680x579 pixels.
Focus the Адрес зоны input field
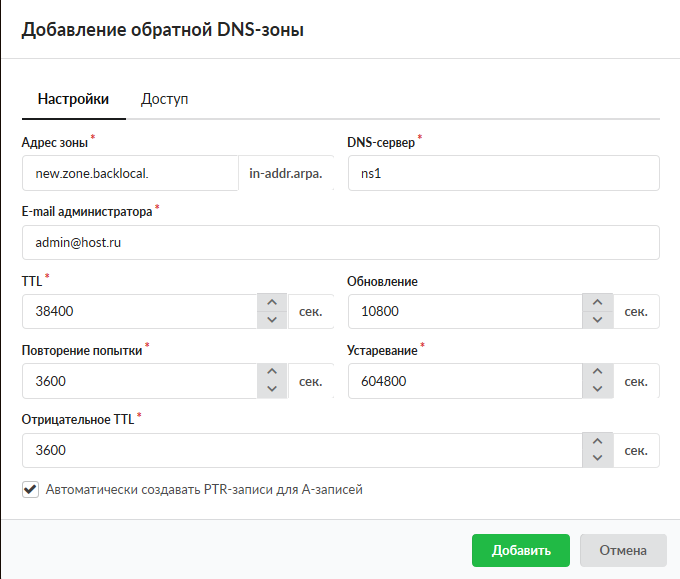[129, 173]
